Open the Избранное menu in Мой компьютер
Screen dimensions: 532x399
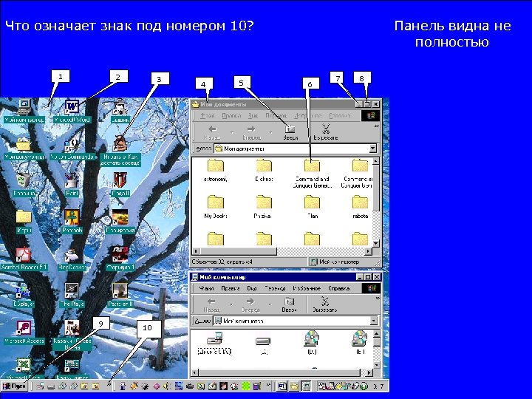307,288
